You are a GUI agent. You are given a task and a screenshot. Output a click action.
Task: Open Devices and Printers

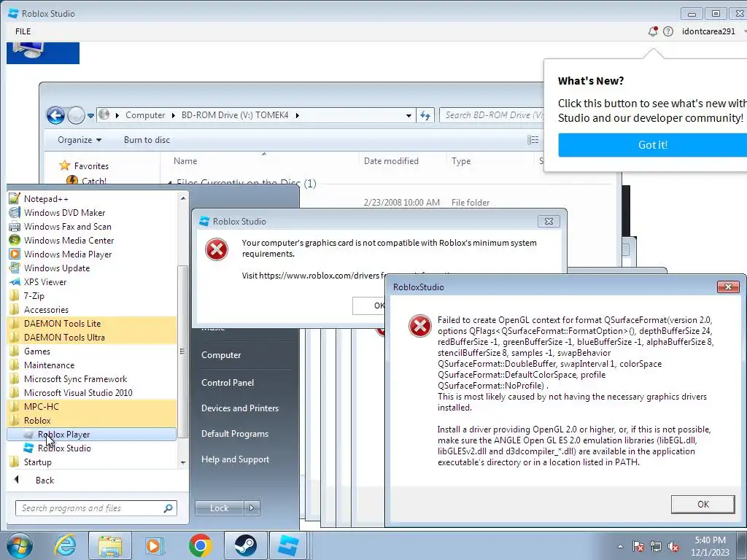(x=240, y=408)
